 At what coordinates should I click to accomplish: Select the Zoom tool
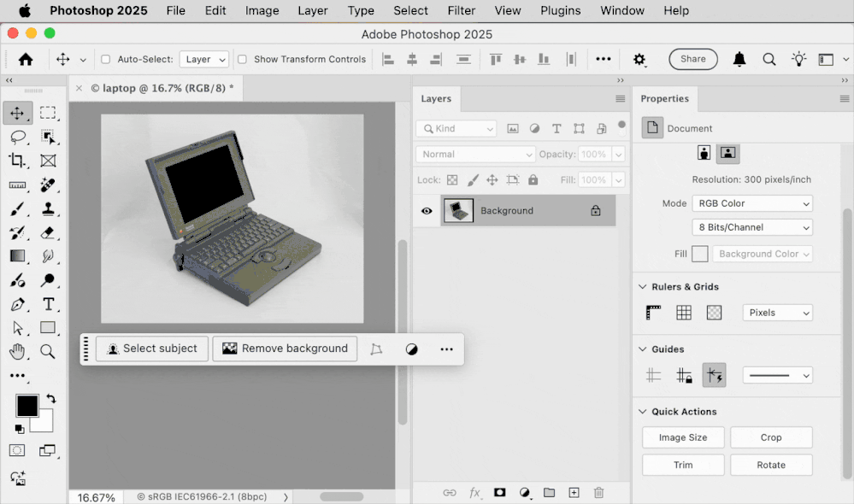[x=48, y=351]
